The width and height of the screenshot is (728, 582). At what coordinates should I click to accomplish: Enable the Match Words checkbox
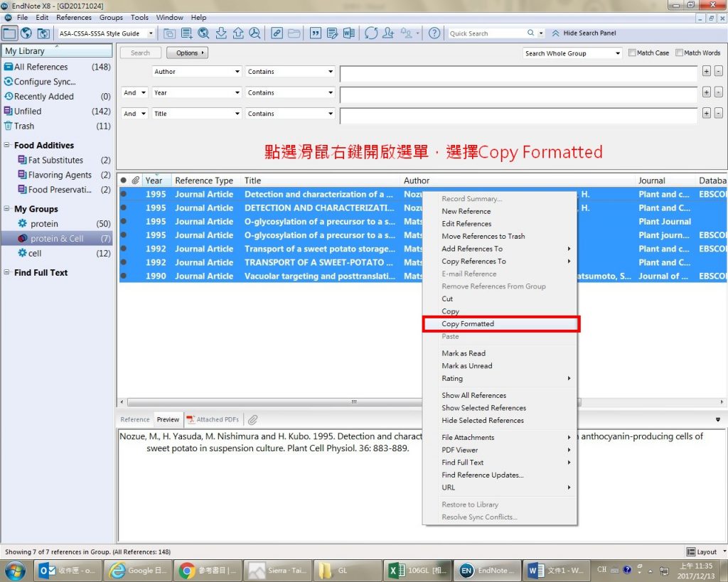pos(679,53)
